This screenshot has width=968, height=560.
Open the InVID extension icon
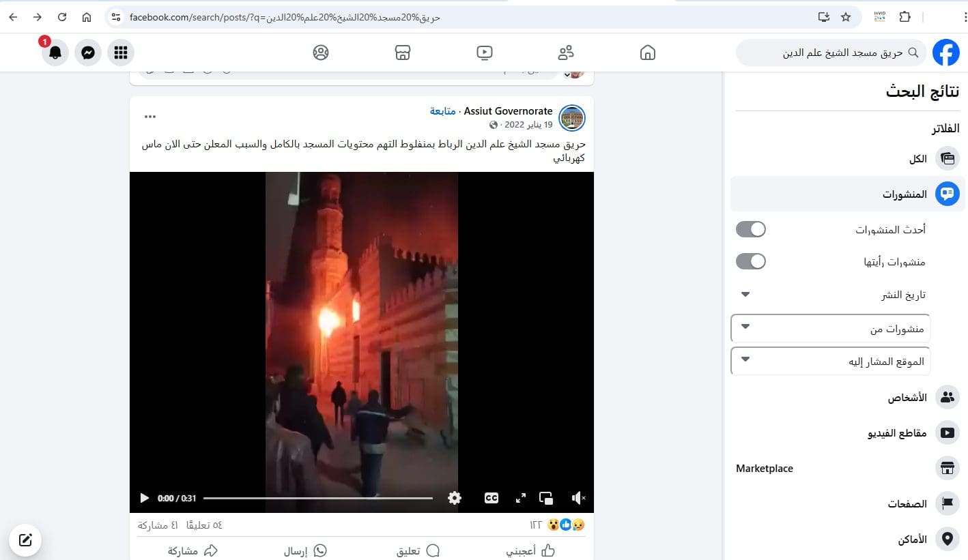[880, 17]
